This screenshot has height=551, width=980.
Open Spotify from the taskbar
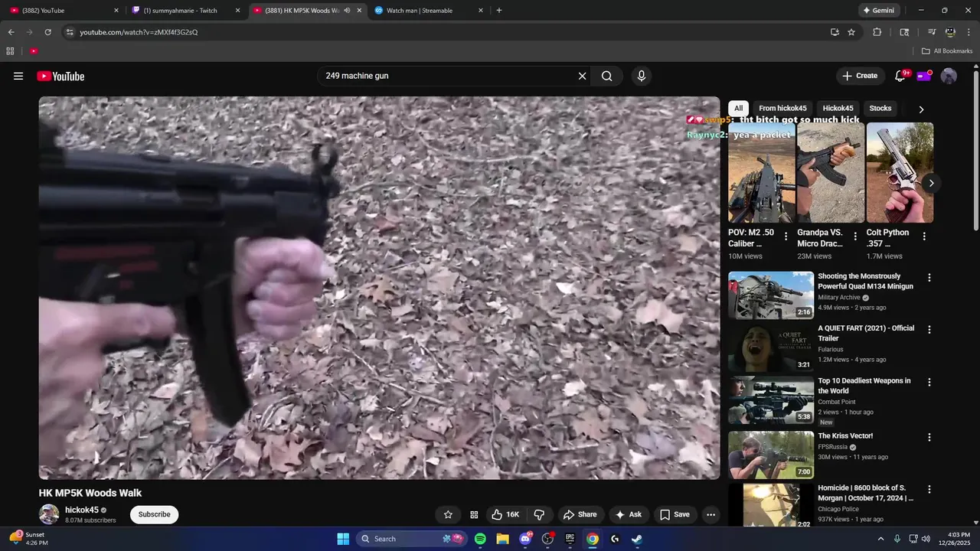(x=480, y=539)
